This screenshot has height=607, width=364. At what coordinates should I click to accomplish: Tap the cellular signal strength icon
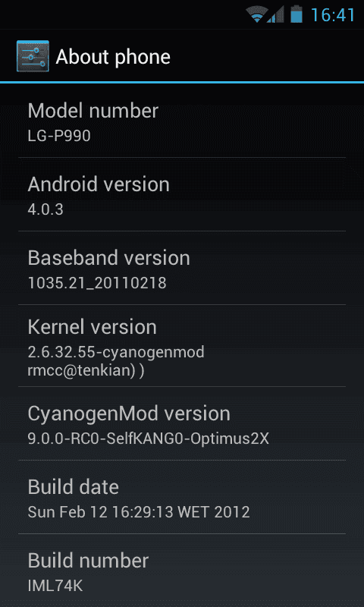tap(275, 14)
